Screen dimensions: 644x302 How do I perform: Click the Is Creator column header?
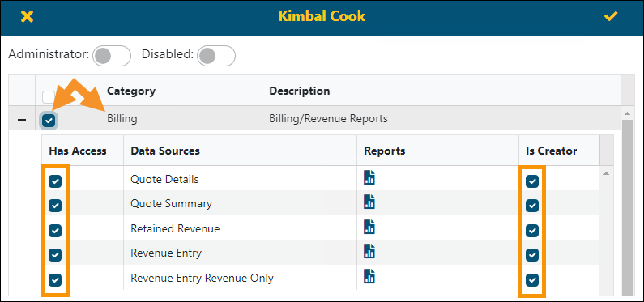[559, 151]
